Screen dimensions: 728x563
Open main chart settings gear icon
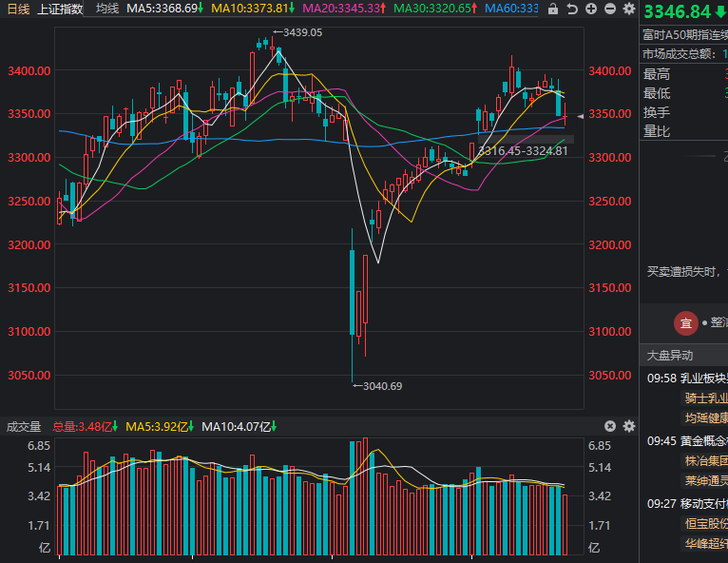[628, 9]
